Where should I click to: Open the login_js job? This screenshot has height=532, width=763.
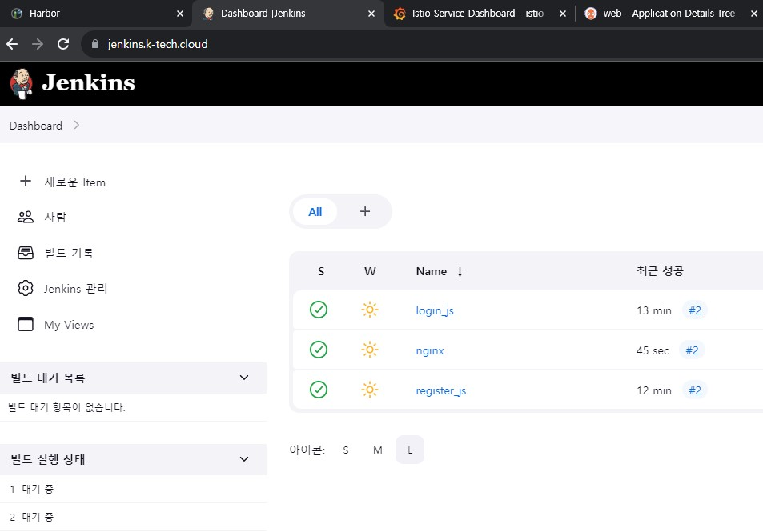435,310
